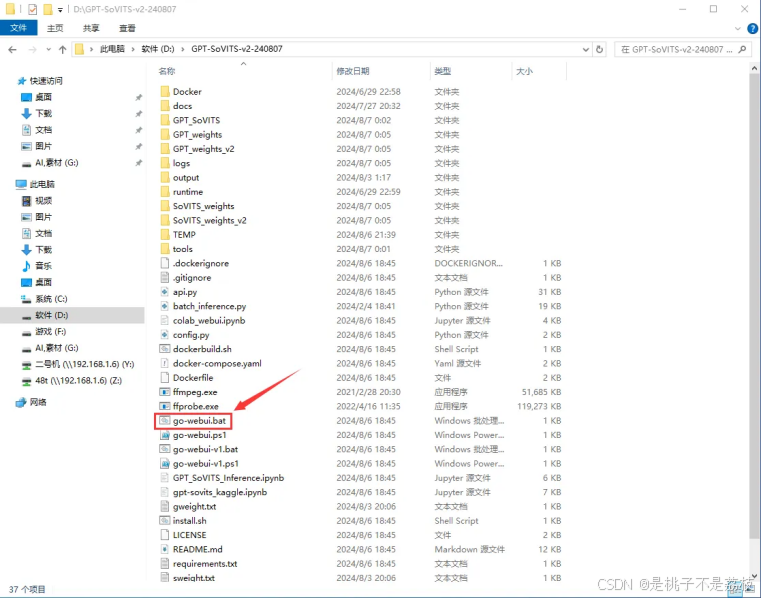Screen dimensions: 761x598
Task: Select gweight.txt file
Action: [194, 506]
